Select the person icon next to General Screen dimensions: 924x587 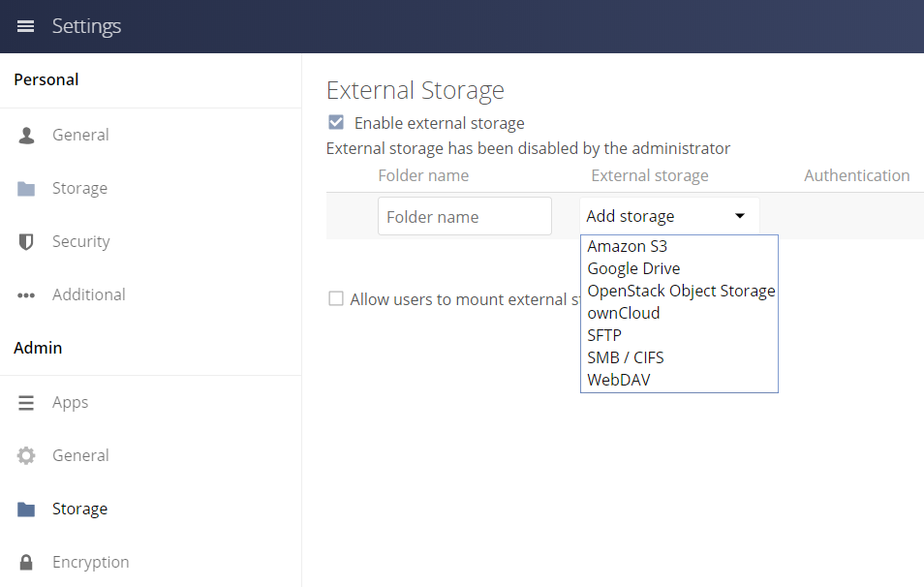pyautogui.click(x=26, y=135)
